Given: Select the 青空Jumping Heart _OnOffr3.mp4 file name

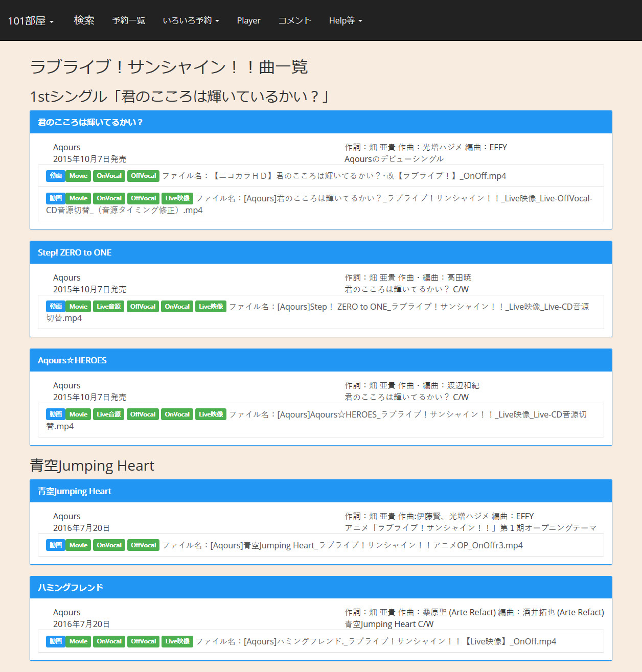Looking at the screenshot, I should point(342,545).
